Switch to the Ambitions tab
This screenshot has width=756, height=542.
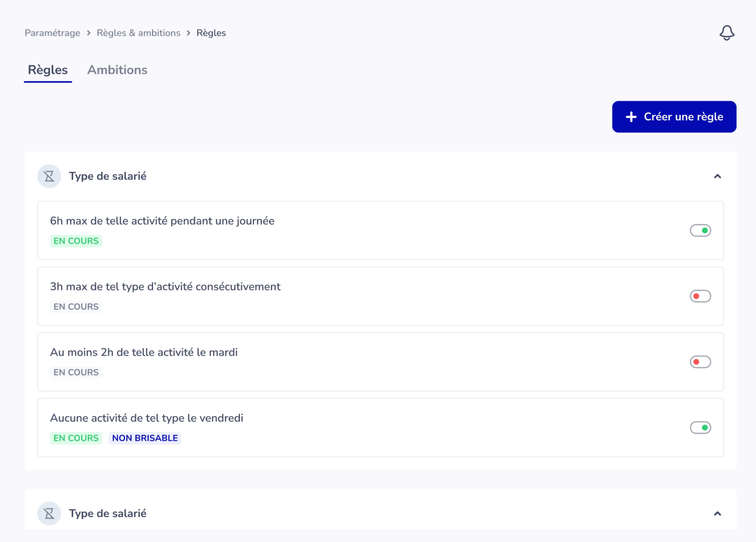click(117, 70)
